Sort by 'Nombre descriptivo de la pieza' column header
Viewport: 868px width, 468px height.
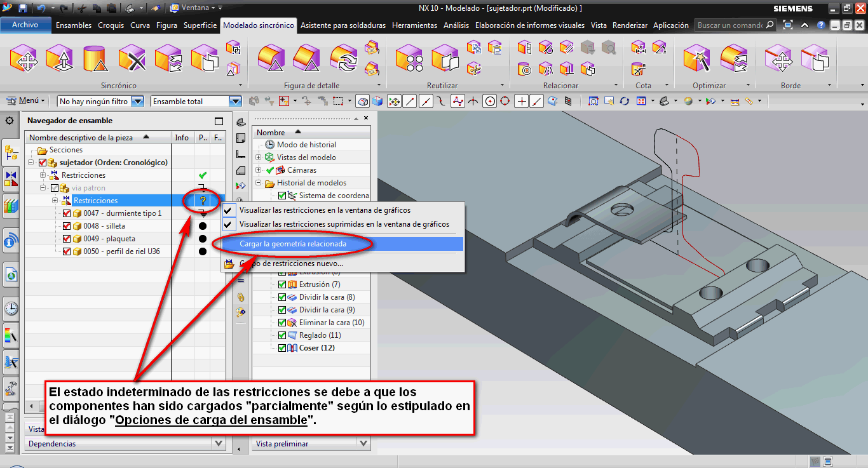pyautogui.click(x=98, y=137)
